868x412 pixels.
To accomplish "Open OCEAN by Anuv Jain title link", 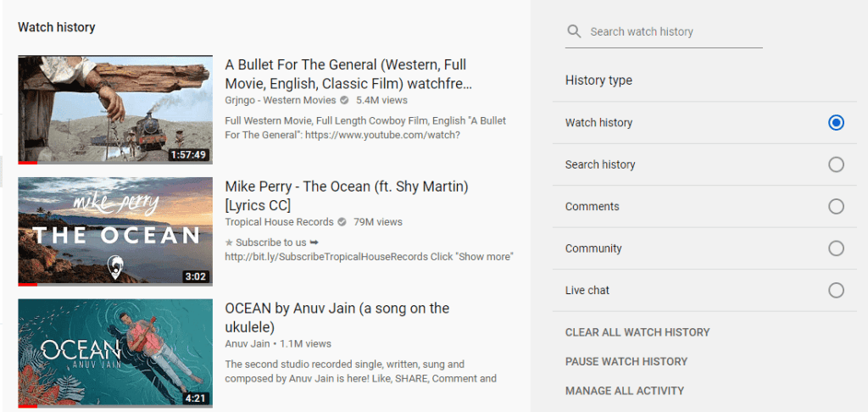I will (x=337, y=317).
